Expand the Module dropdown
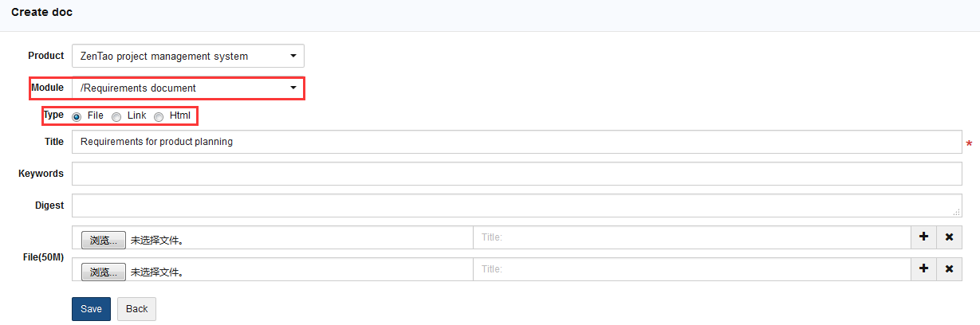This screenshot has height=325, width=980. click(x=188, y=88)
